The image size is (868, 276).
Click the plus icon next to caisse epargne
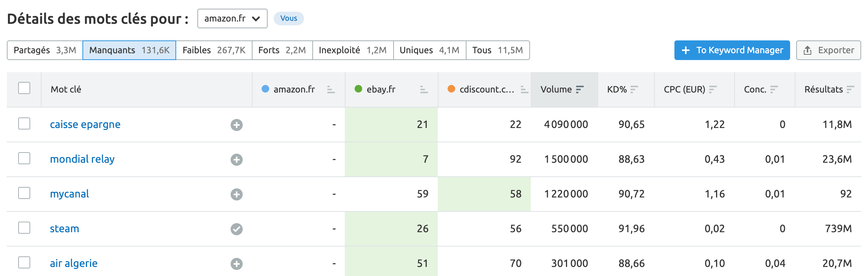click(237, 125)
